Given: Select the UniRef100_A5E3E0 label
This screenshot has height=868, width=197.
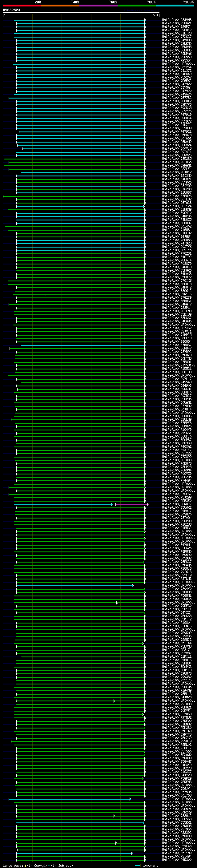Looking at the screenshot, I should [177, 501].
